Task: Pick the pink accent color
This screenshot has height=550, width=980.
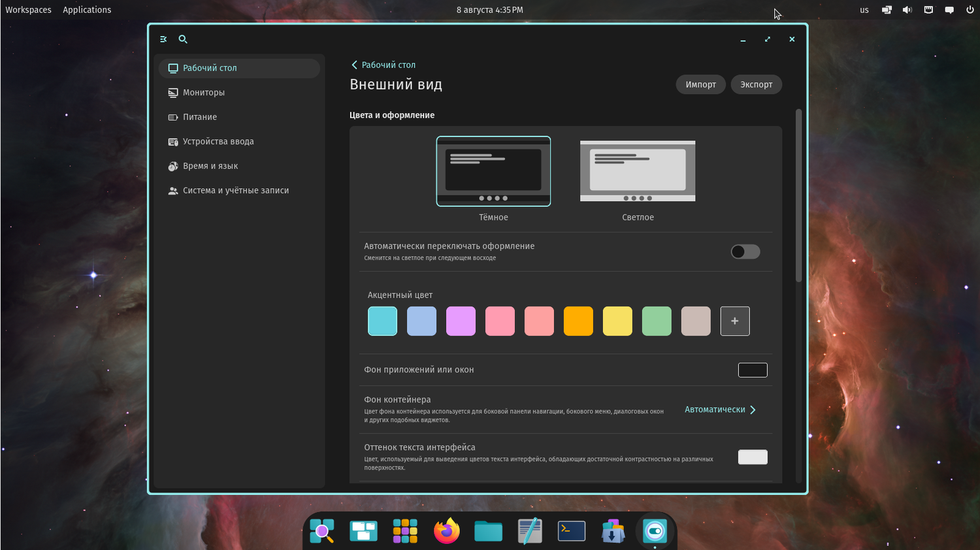Action: (500, 321)
